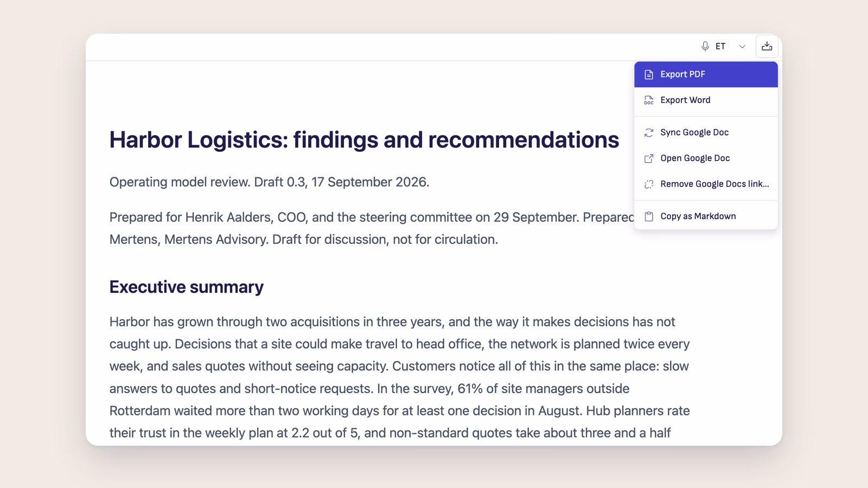Select the ET language label
The image size is (868, 488).
tap(720, 47)
